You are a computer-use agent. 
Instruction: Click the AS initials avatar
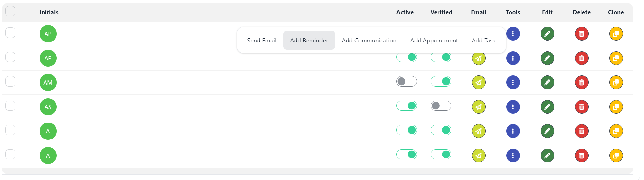click(x=48, y=107)
